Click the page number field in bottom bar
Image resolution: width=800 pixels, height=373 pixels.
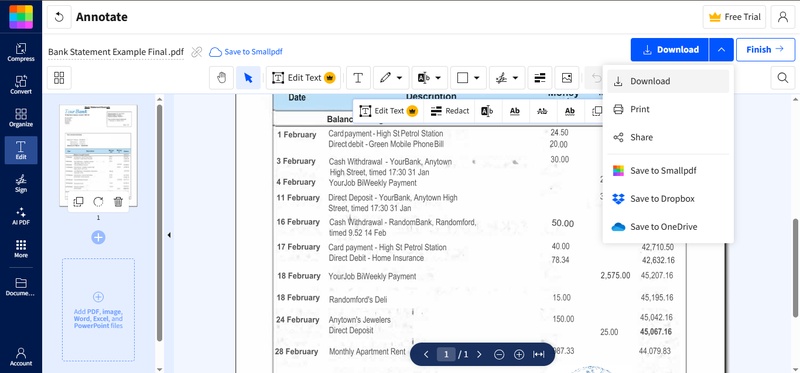[x=446, y=355]
